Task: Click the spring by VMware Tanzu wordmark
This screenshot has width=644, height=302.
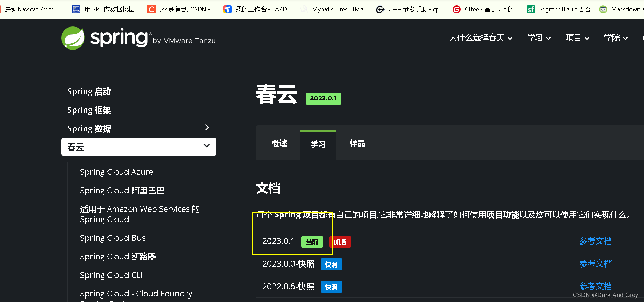Action: click(x=153, y=39)
